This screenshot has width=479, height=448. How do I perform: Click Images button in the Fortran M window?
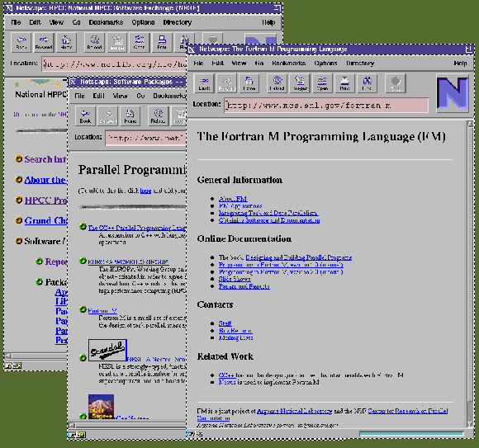click(x=300, y=83)
